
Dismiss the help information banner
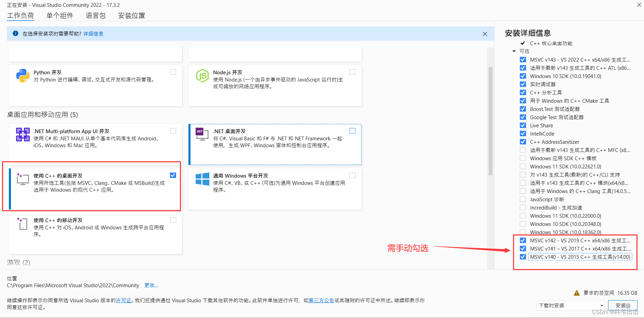(485, 34)
